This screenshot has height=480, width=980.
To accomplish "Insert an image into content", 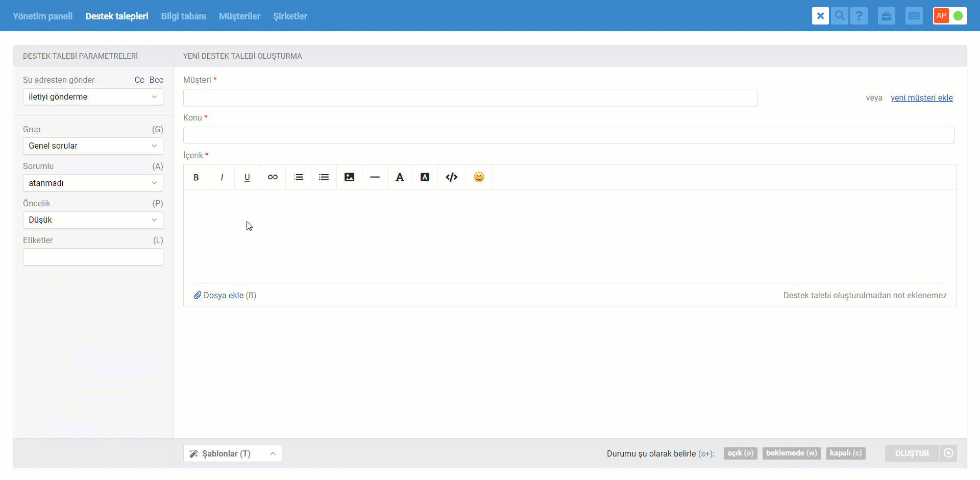I will (349, 177).
